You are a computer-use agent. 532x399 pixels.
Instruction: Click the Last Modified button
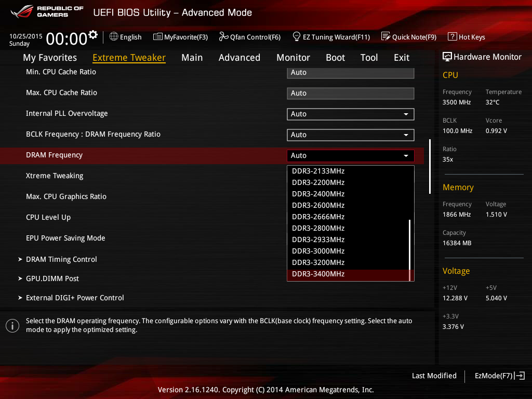[x=434, y=376]
